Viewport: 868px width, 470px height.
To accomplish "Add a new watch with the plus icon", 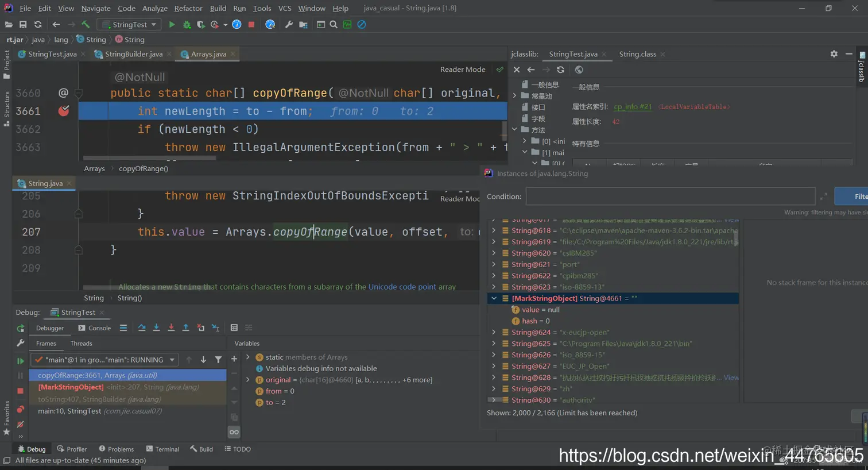I will tap(234, 359).
